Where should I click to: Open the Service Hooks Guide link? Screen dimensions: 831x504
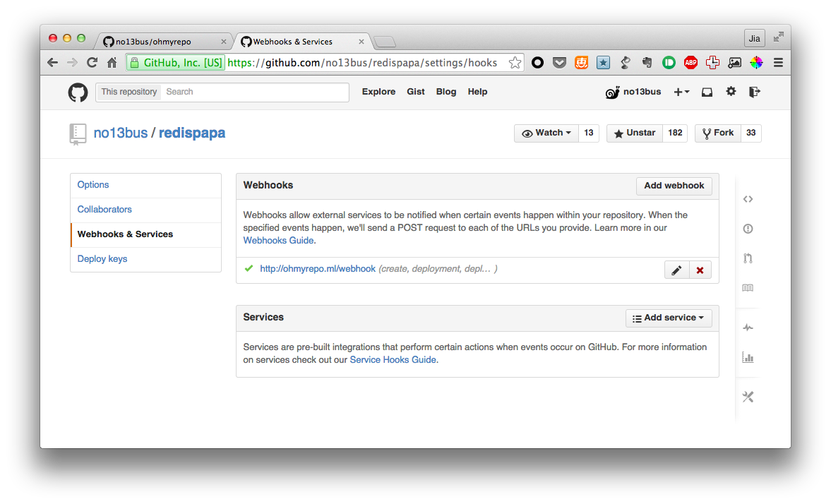393,360
